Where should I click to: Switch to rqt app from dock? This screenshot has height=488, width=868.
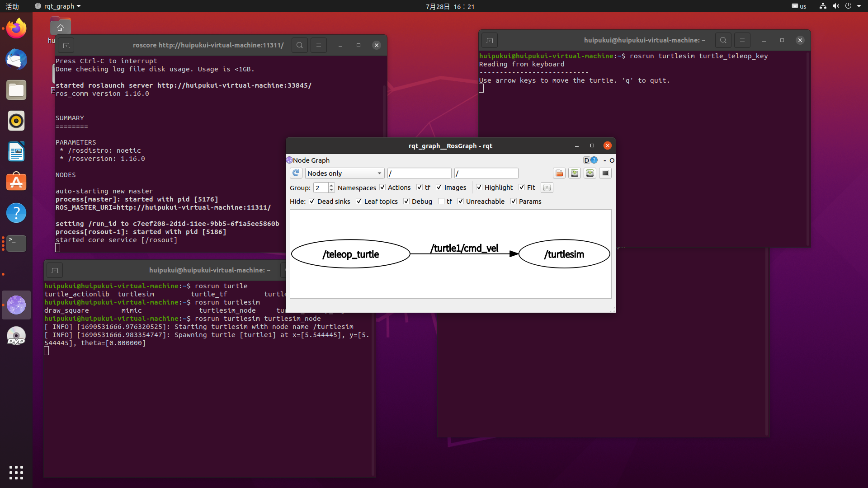16,305
